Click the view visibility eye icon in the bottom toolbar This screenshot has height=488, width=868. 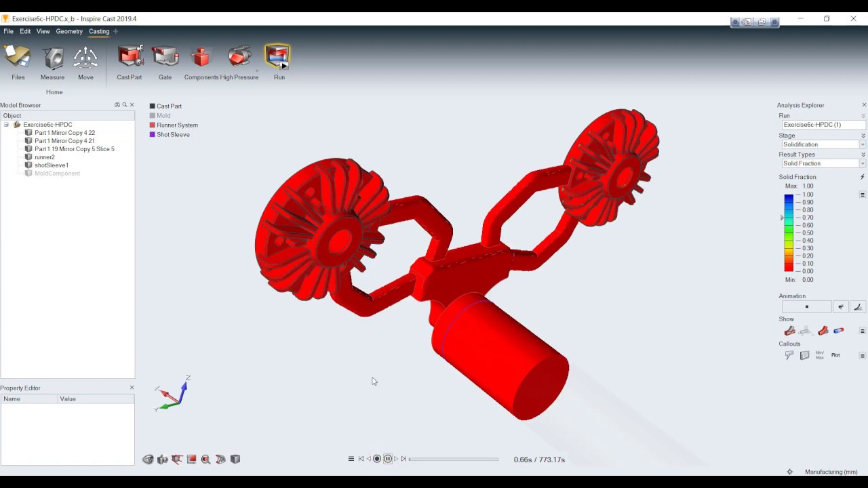148,460
